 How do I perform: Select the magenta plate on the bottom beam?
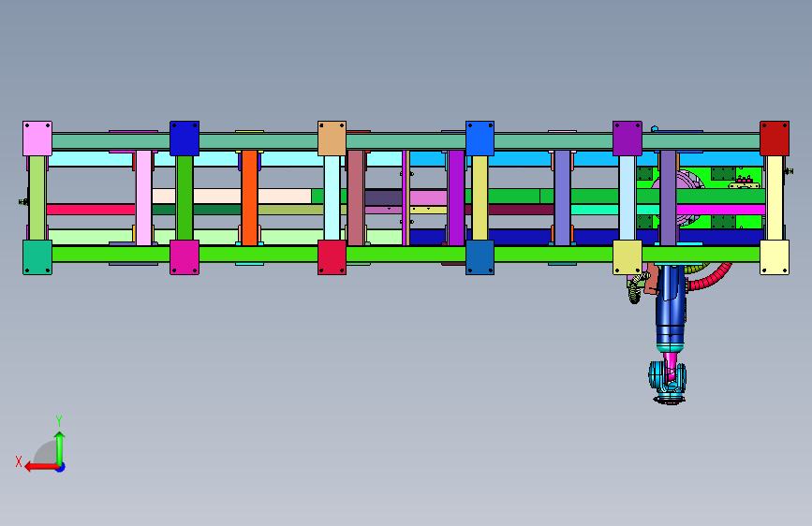185,257
